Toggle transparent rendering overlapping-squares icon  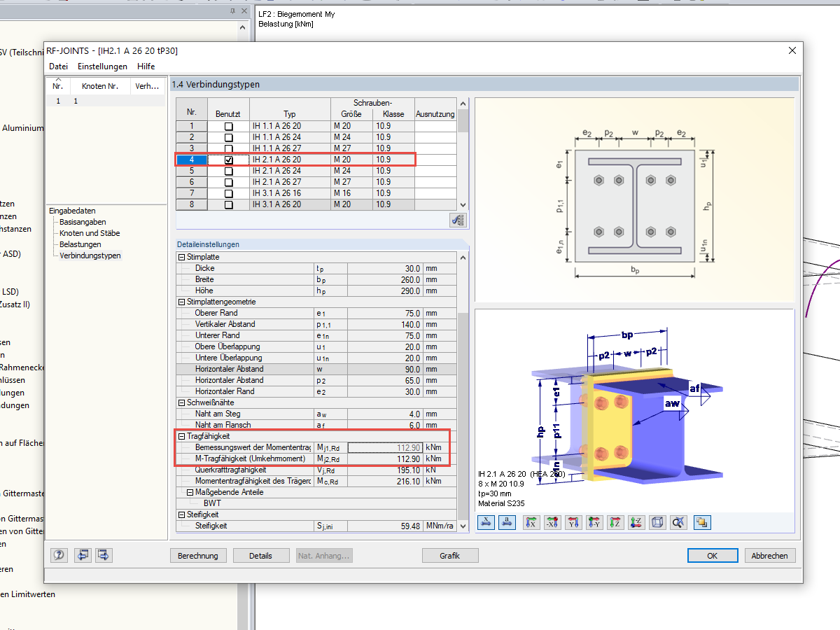pyautogui.click(x=702, y=521)
